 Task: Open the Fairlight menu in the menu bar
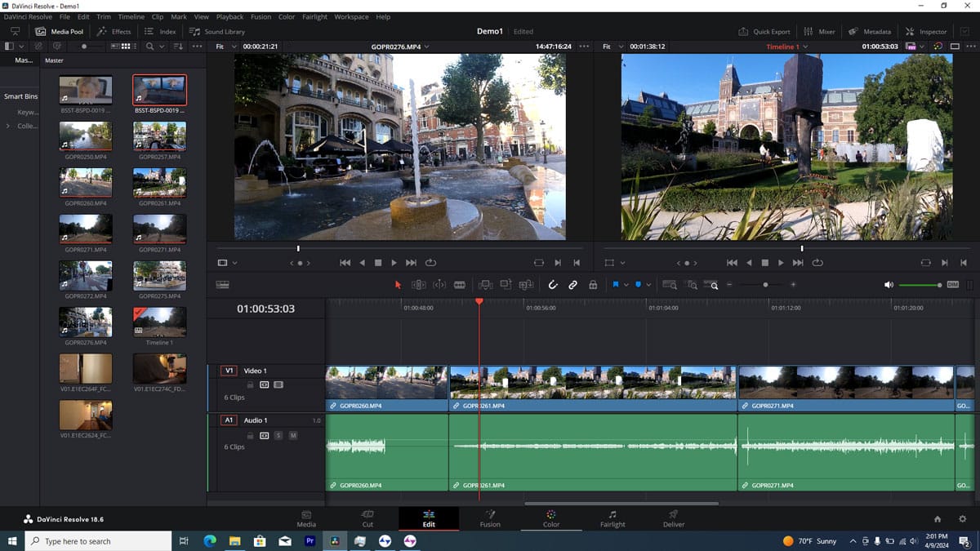314,16
